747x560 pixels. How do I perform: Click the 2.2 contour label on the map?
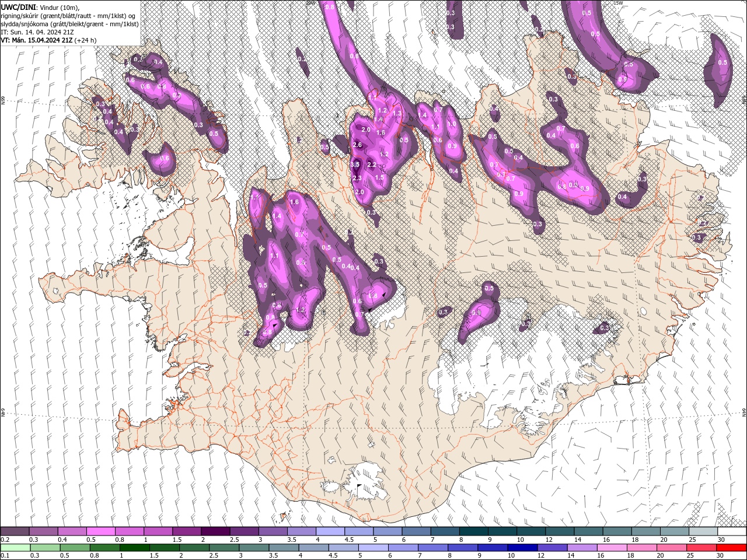371,165
